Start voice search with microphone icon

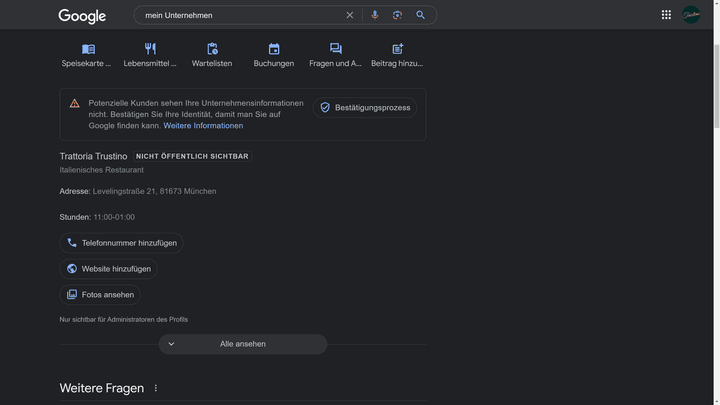pyautogui.click(x=375, y=15)
